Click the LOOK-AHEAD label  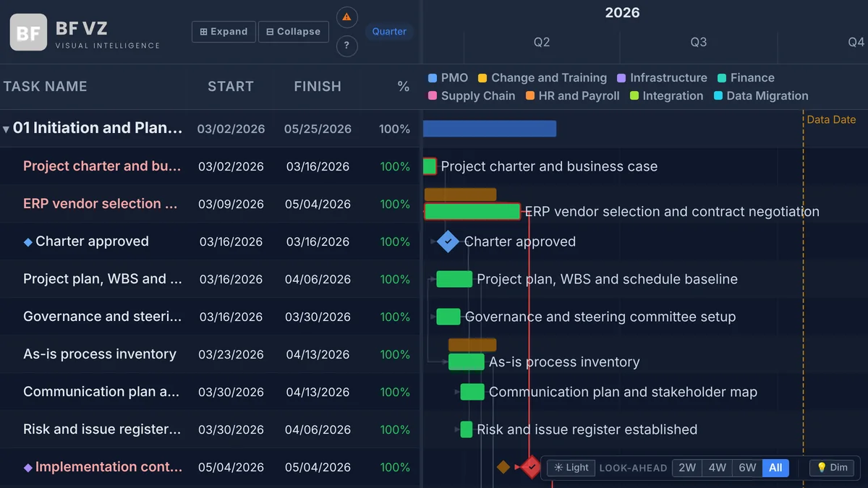[x=633, y=468]
